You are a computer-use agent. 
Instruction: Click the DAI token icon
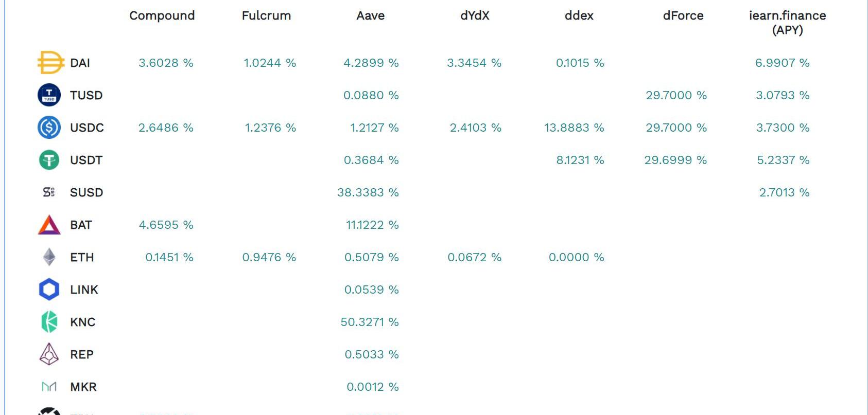[x=50, y=63]
